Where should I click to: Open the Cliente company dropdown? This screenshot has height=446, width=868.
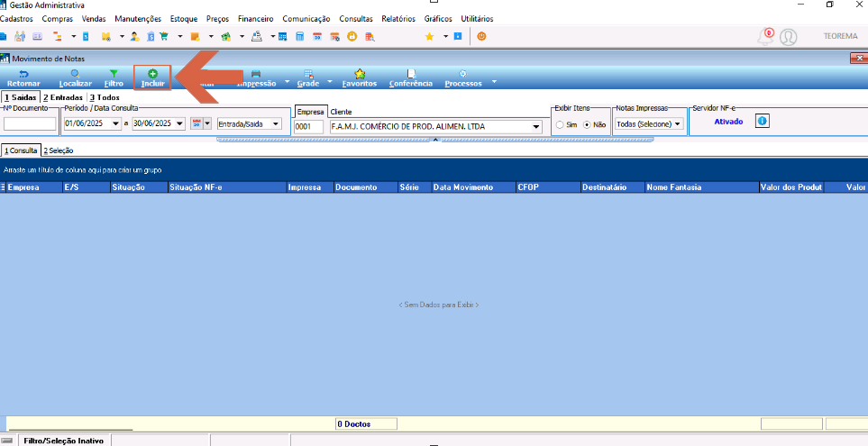tap(536, 127)
